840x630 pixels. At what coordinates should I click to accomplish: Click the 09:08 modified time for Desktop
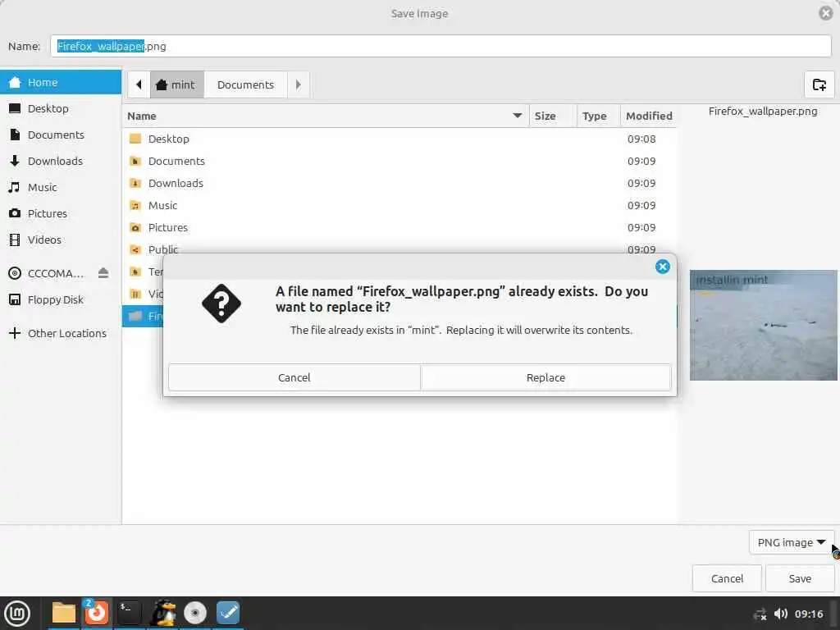(641, 139)
